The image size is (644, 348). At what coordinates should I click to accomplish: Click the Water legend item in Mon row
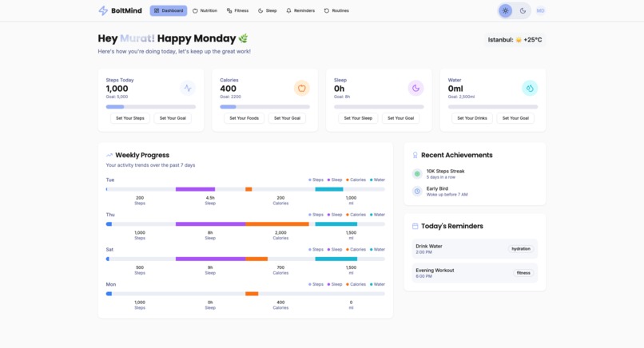(x=377, y=284)
